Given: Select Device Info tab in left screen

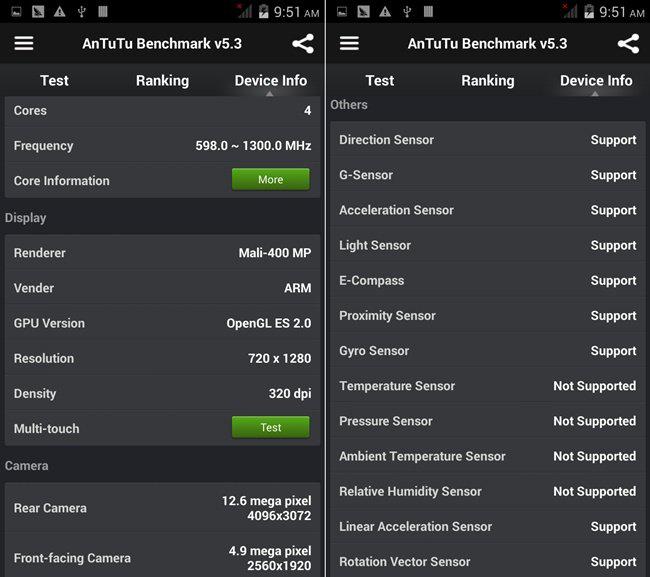Looking at the screenshot, I should (271, 80).
